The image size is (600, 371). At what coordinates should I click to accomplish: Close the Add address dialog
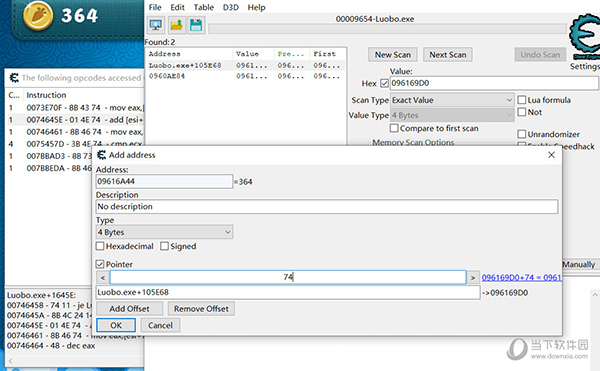(551, 155)
